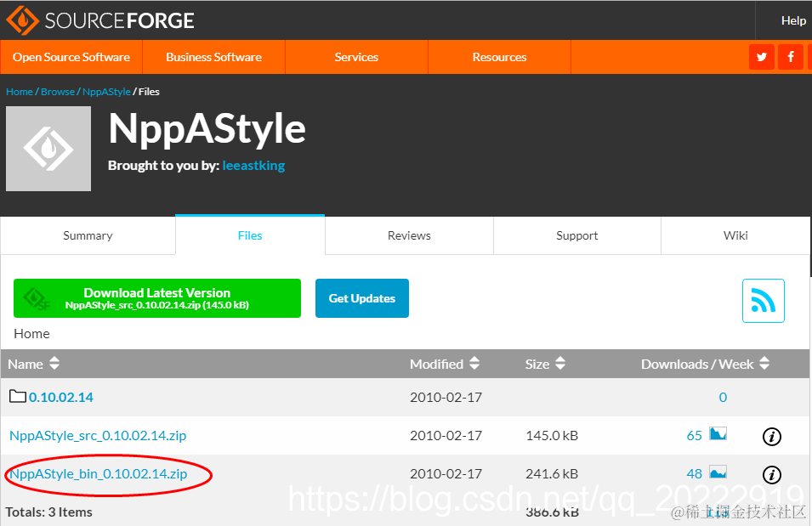This screenshot has width=812, height=526.
Task: Select 2010-02-17 date in src zip row
Action: coord(446,435)
